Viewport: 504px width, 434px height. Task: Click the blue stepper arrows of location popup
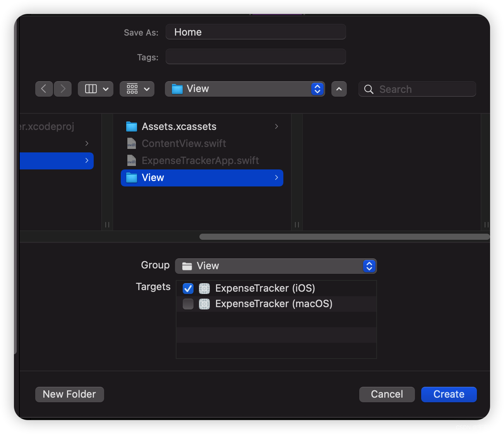(x=317, y=89)
